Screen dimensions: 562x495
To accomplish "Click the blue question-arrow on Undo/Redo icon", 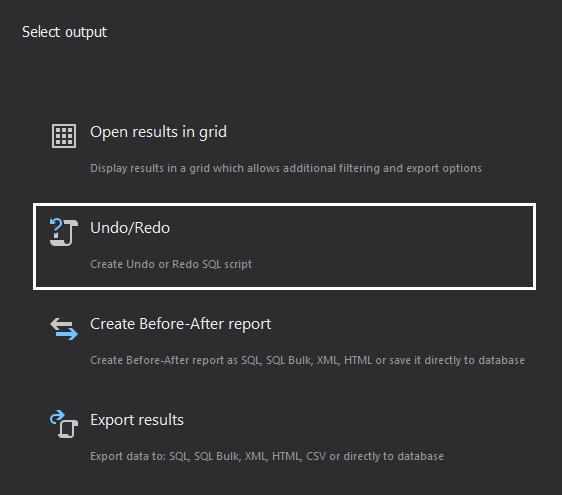I will 56,226.
